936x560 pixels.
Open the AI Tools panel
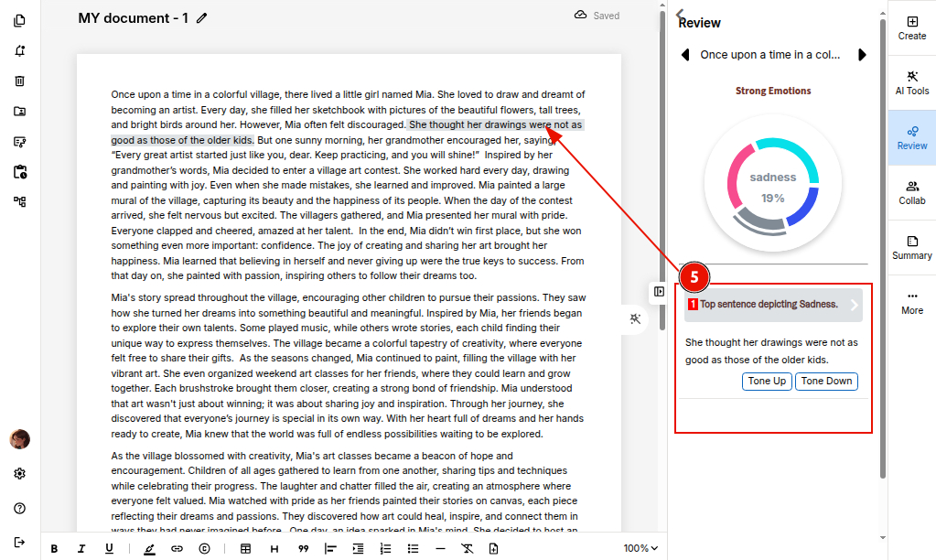point(911,82)
